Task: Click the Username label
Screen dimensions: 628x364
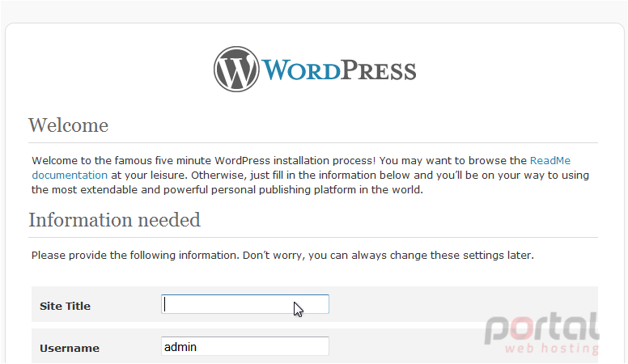Action: [x=70, y=349]
